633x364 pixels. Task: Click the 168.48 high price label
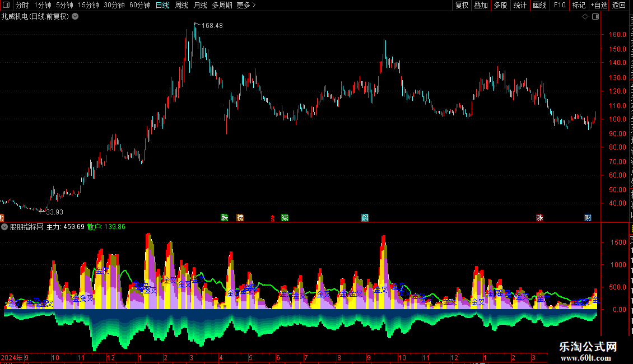[212, 25]
